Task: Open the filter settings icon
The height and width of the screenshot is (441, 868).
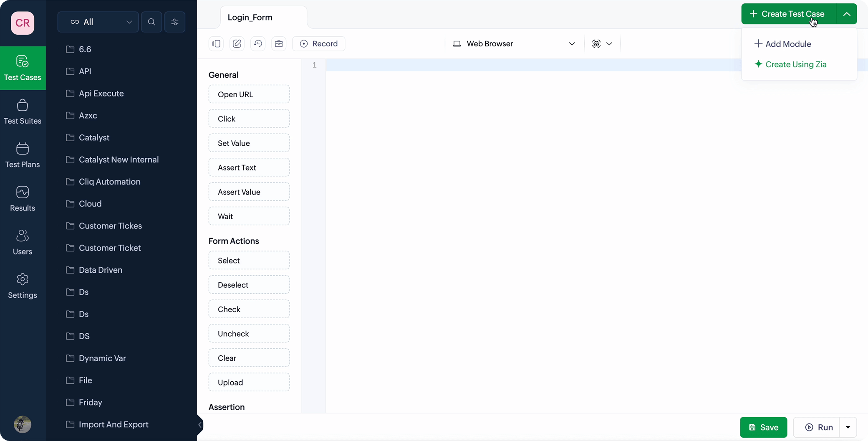Action: 175,22
